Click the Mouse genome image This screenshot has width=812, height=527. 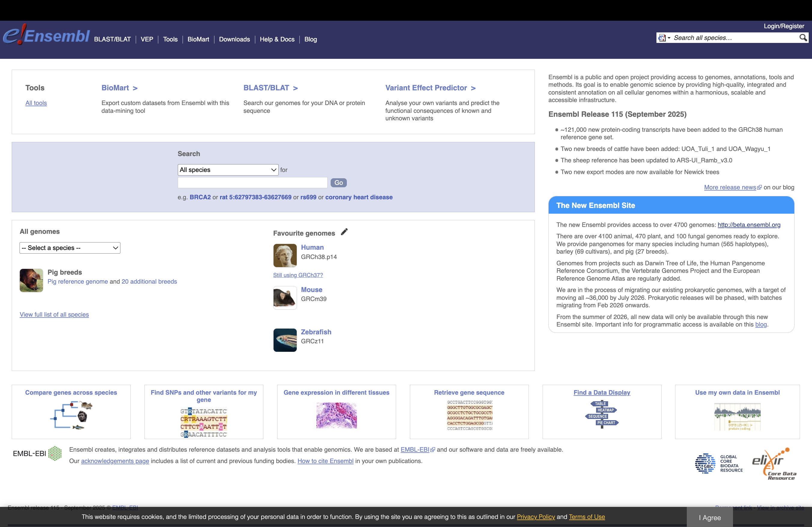tap(285, 298)
